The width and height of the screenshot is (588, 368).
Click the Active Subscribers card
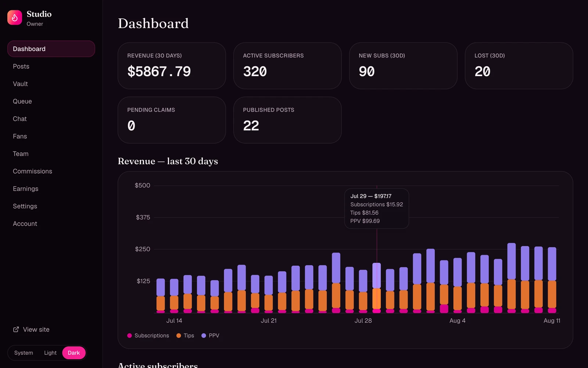(287, 66)
